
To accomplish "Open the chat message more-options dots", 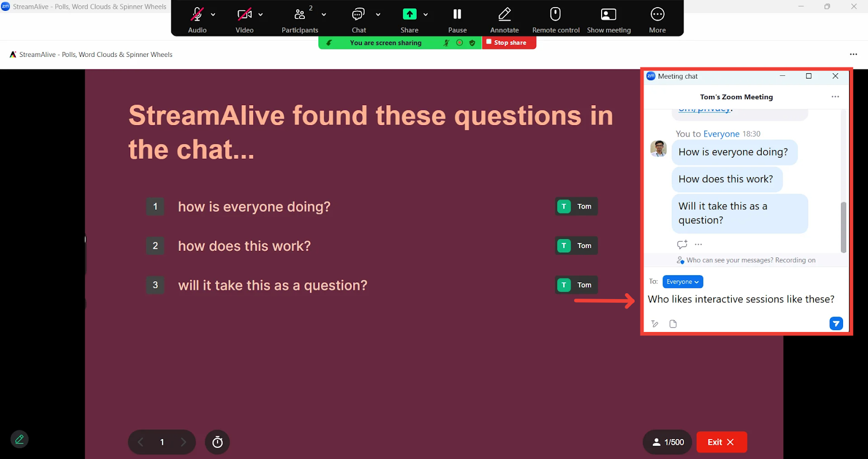I will pos(698,244).
